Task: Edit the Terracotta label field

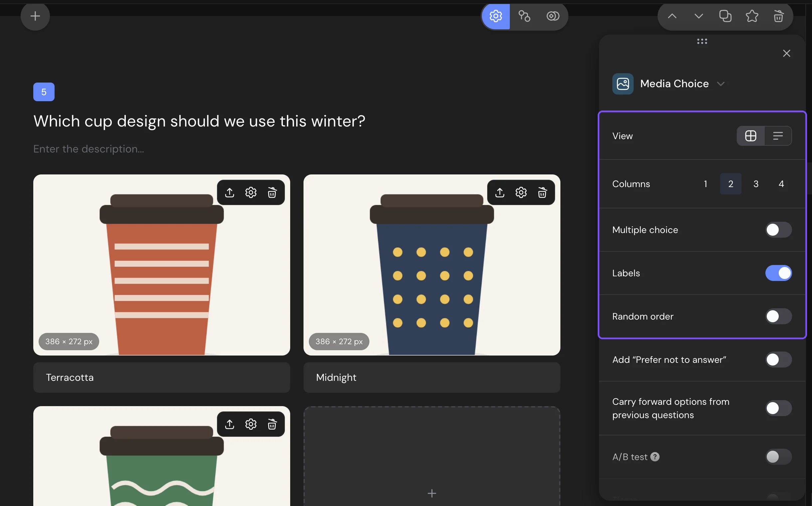Action: point(162,378)
